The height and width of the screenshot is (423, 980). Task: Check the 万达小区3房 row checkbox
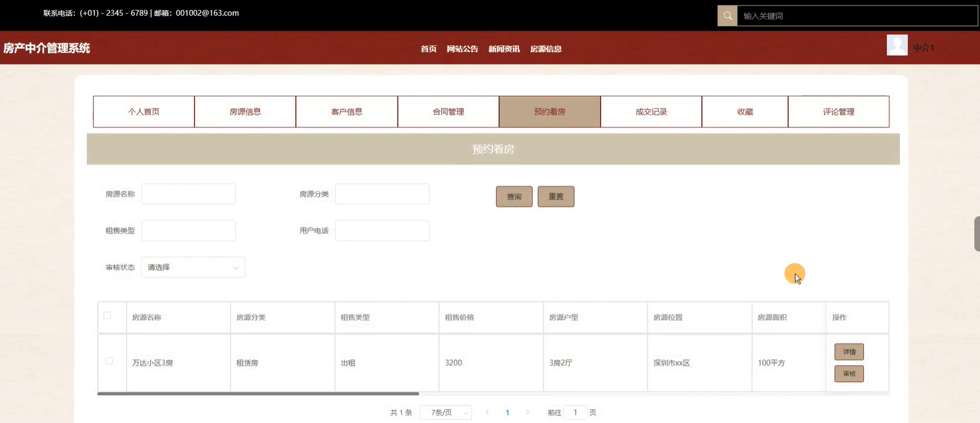(109, 361)
